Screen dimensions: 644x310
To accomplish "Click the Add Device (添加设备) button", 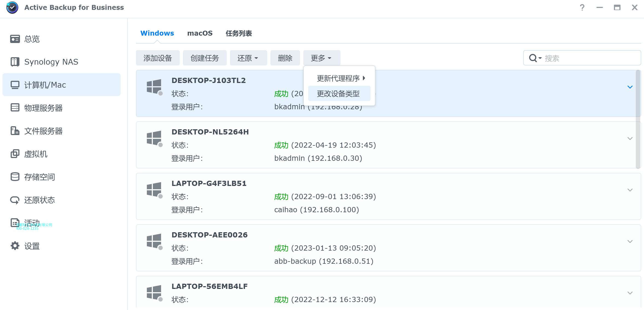I will coord(158,58).
